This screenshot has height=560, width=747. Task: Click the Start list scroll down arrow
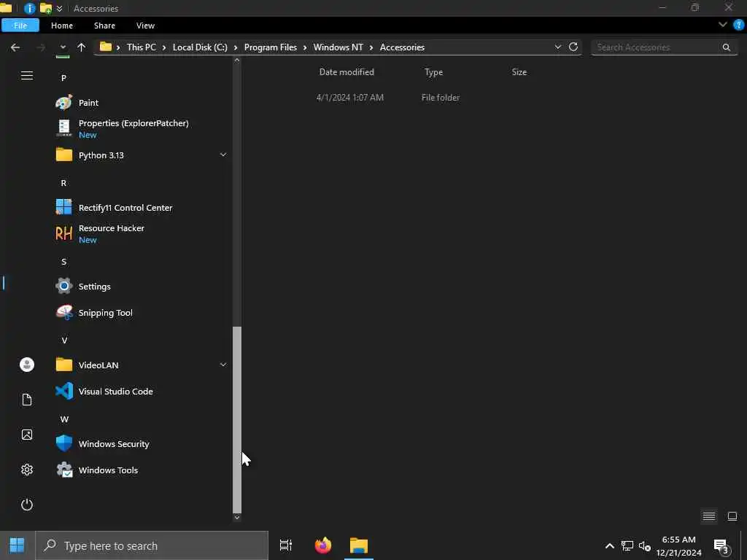click(x=237, y=518)
